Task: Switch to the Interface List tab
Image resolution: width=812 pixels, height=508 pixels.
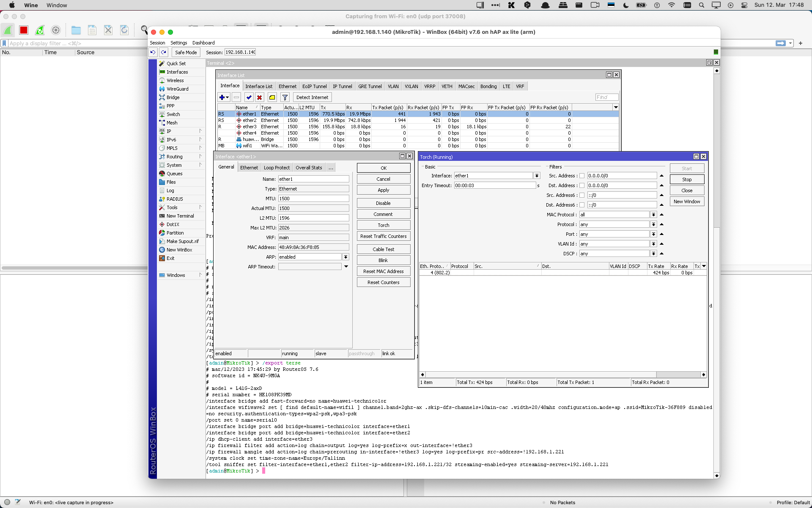Action: (x=259, y=86)
